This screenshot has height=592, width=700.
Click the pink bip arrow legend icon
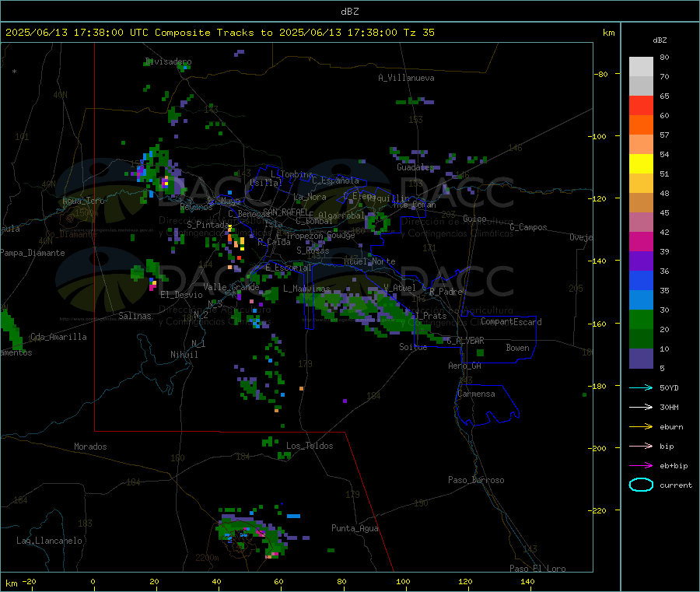pyautogui.click(x=641, y=446)
